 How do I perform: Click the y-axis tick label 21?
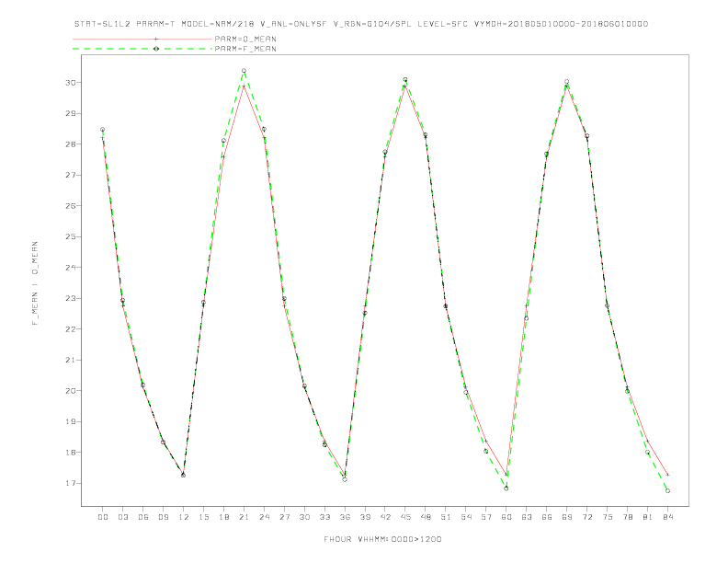click(x=71, y=360)
